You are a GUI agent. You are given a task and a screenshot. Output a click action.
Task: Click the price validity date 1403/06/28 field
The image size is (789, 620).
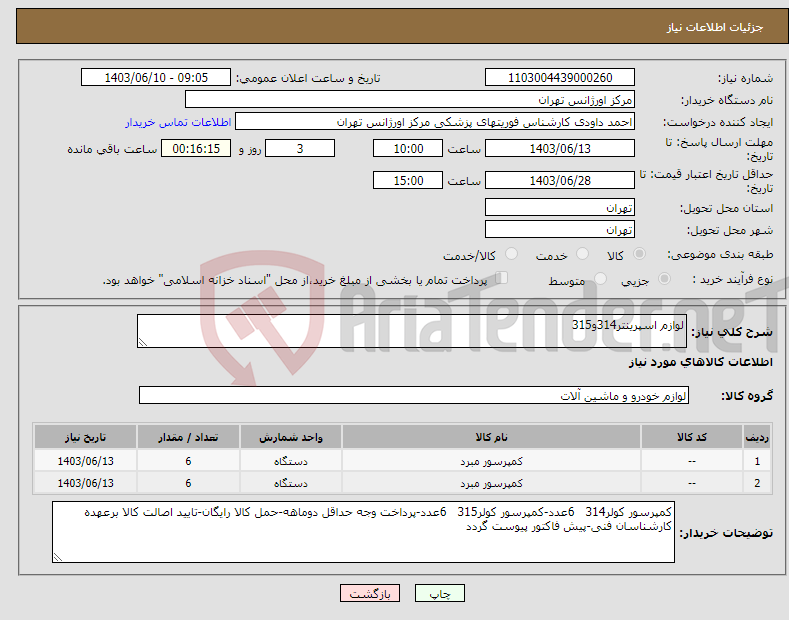(560, 180)
